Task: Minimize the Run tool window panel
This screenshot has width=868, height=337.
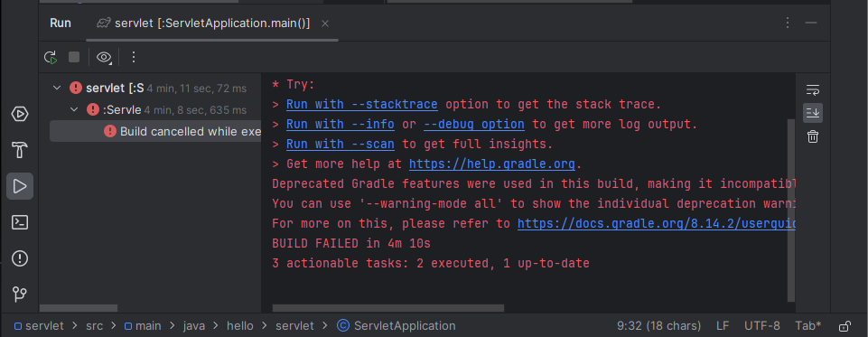Action: tap(811, 23)
